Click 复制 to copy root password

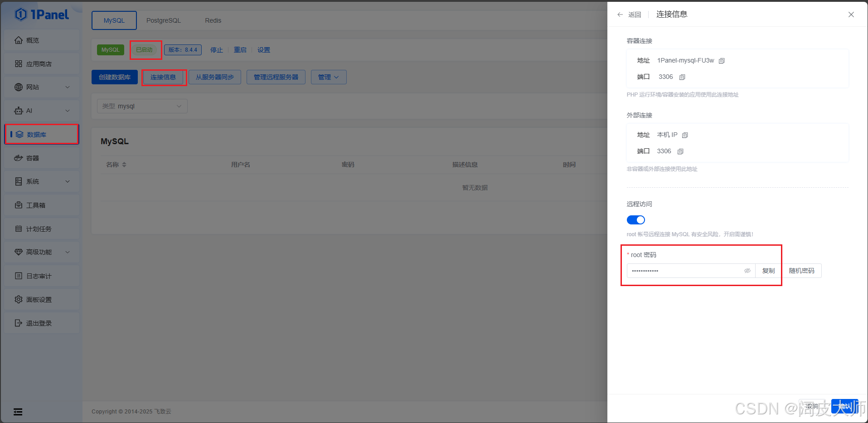tap(769, 271)
